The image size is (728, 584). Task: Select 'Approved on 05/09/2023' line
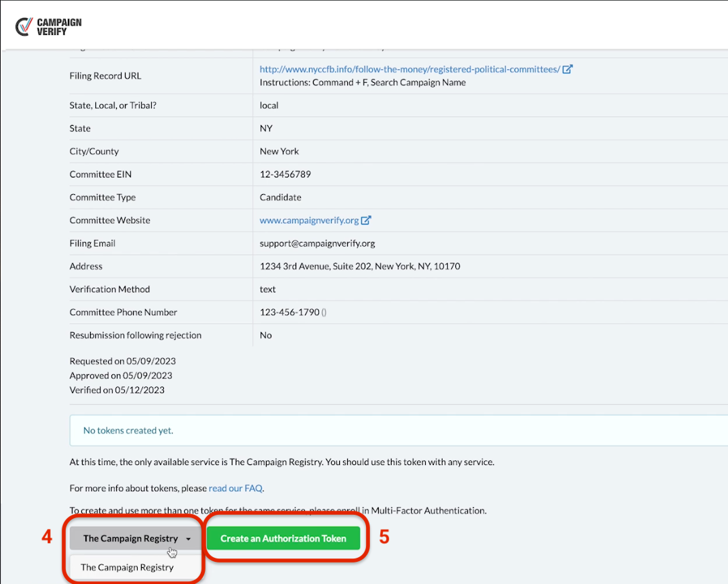tap(121, 376)
